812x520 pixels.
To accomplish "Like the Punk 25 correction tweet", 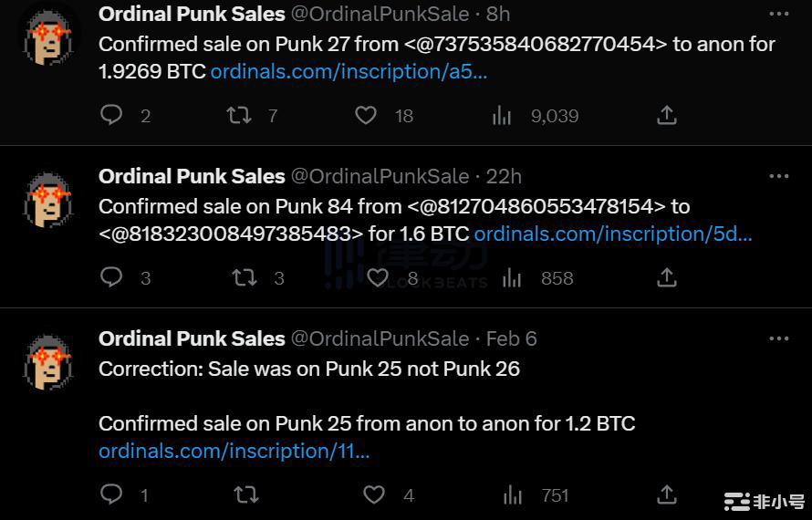I will click(x=374, y=494).
